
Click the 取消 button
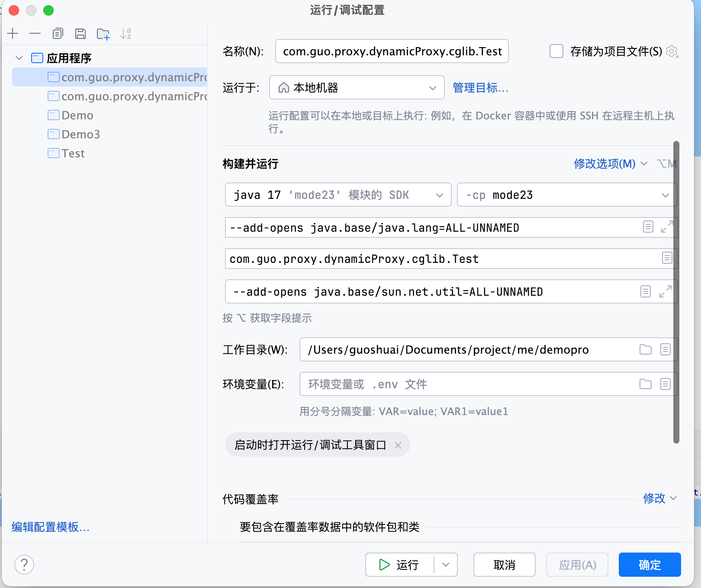tap(505, 565)
